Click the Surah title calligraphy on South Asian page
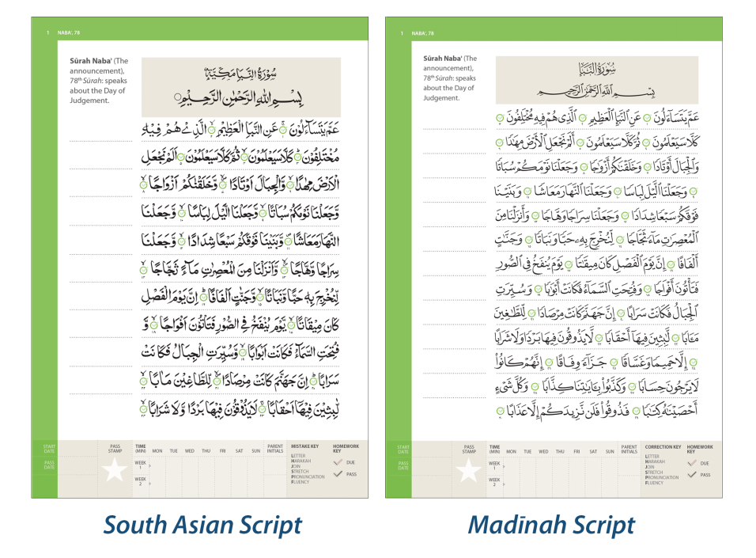 click(x=240, y=74)
